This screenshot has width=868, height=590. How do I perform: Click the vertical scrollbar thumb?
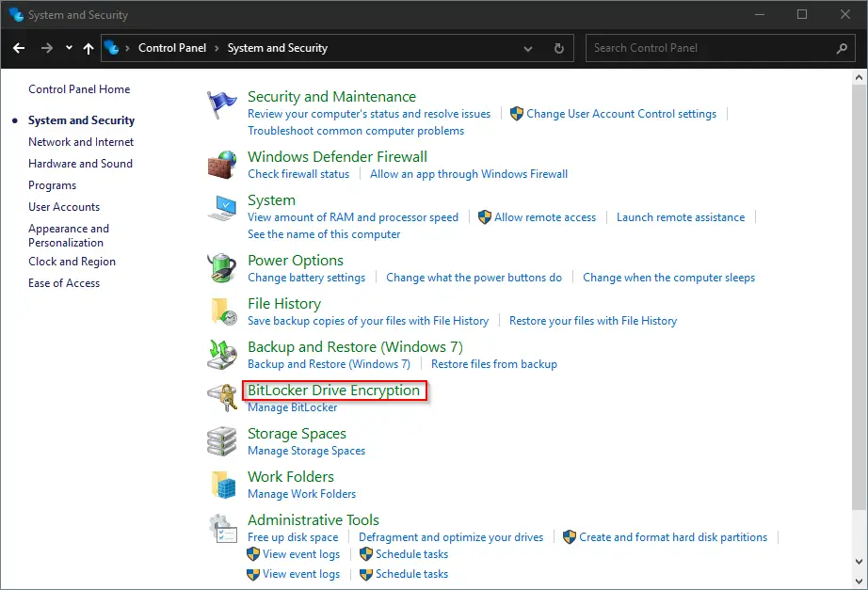(x=860, y=297)
